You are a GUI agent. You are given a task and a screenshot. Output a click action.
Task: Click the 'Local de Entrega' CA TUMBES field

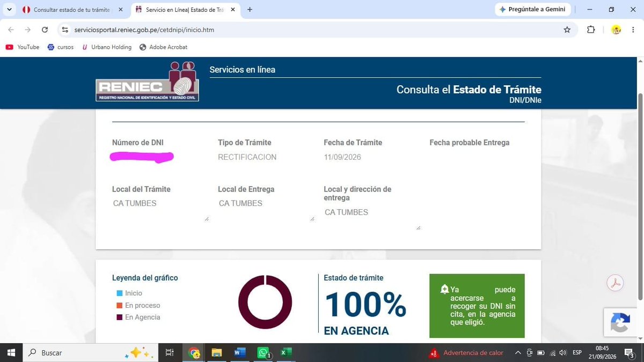pos(266,209)
